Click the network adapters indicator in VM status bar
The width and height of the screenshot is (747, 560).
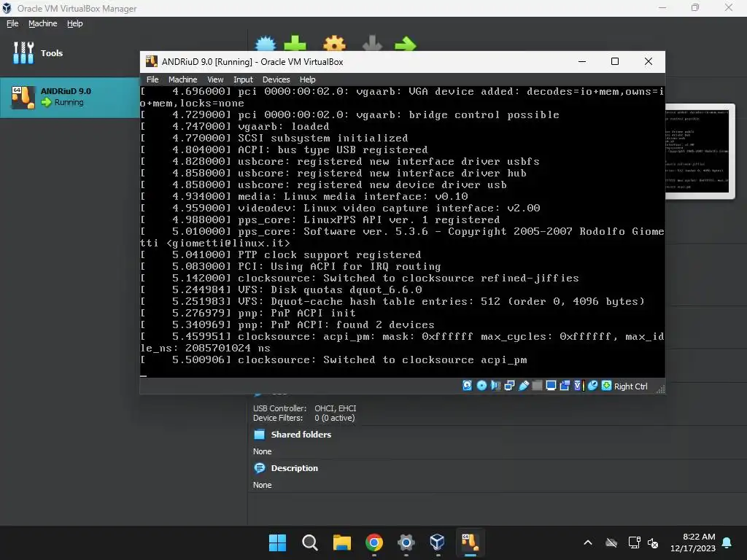[509, 386]
